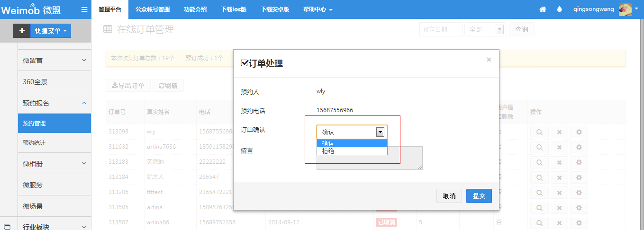Open the home icon in top bar

pos(543,9)
